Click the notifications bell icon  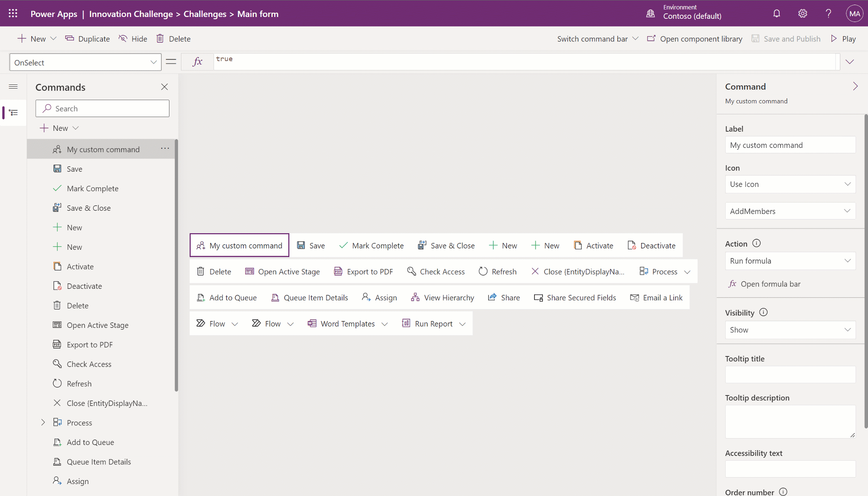776,14
